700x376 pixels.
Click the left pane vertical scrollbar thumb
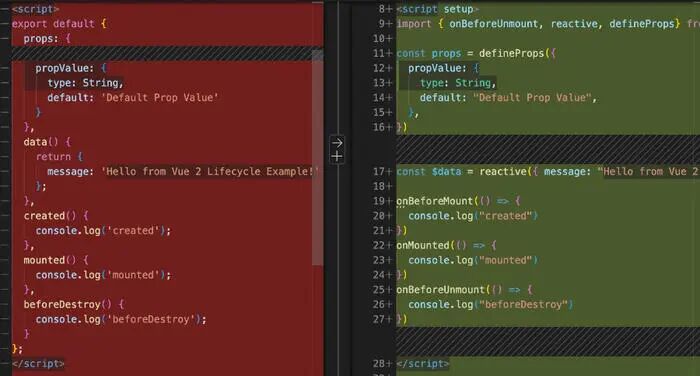click(x=317, y=157)
